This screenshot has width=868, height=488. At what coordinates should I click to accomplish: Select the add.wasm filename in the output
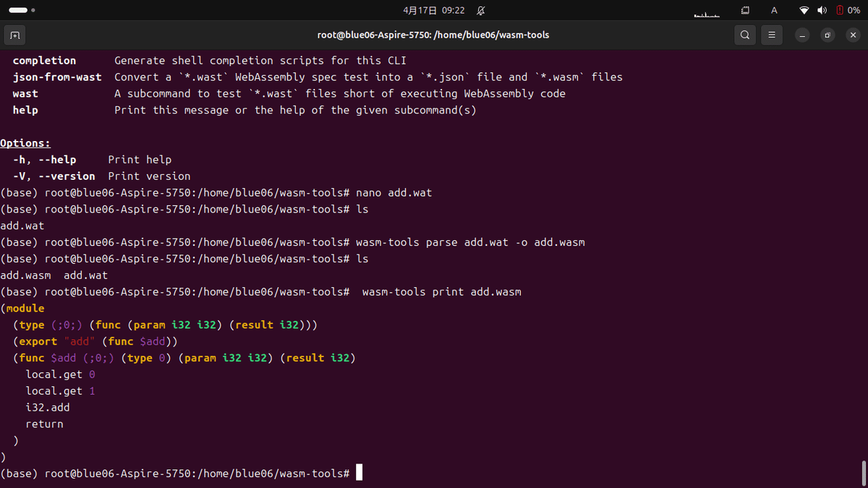[x=24, y=275]
